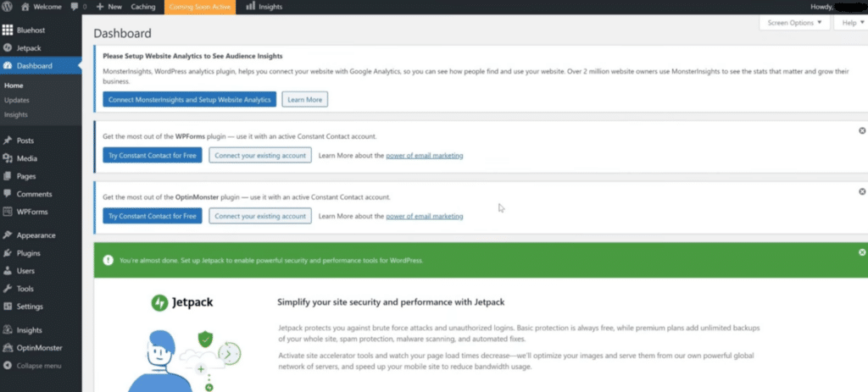Viewport: 868px width, 392px height.
Task: Click the WordPress logo in admin bar
Action: click(x=7, y=7)
